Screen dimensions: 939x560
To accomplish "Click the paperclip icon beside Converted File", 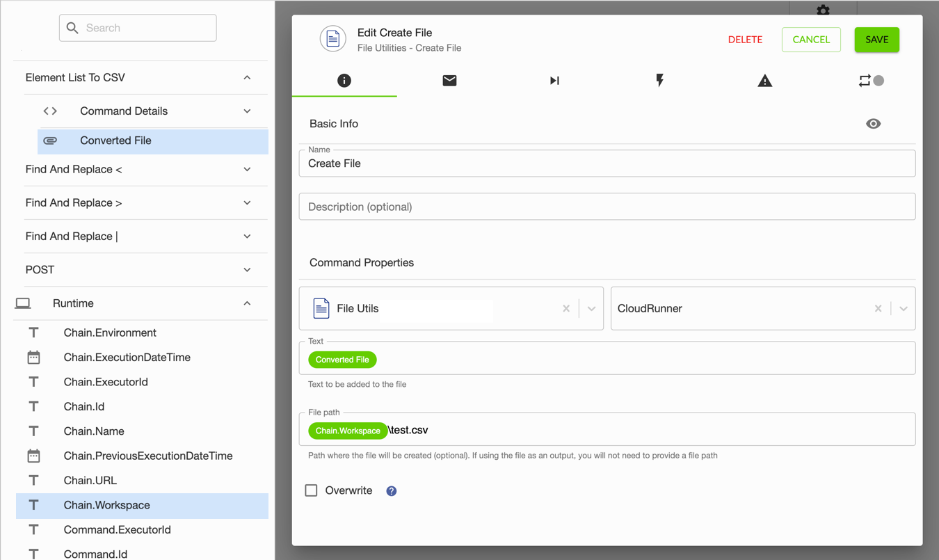I will [x=50, y=141].
